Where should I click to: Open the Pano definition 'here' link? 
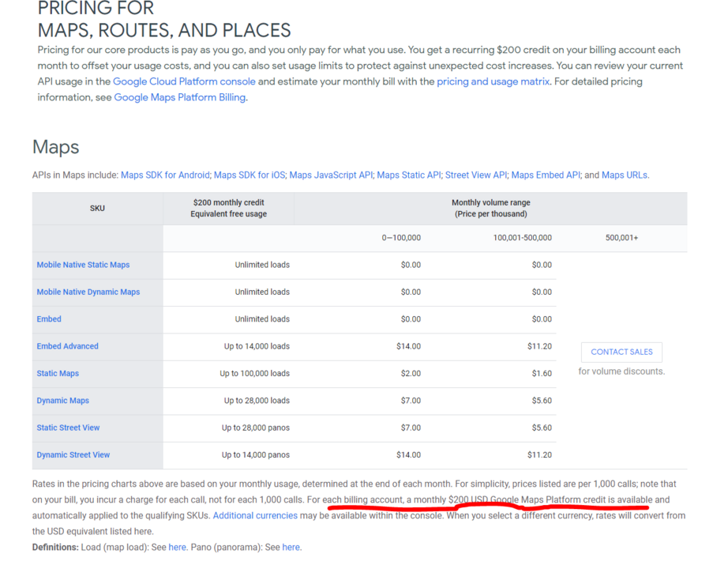[291, 547]
